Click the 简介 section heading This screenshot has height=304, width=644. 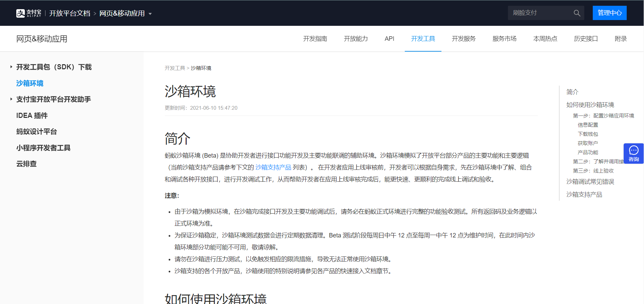[177, 138]
